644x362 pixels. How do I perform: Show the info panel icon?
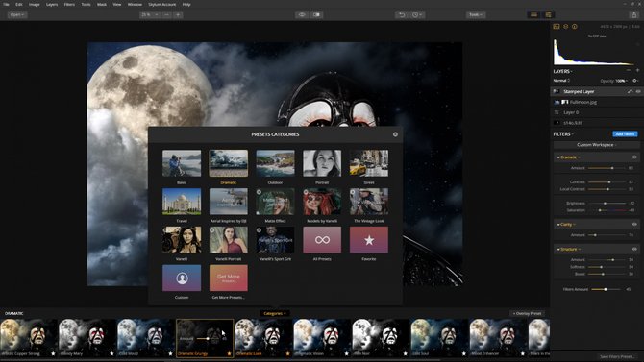click(575, 26)
